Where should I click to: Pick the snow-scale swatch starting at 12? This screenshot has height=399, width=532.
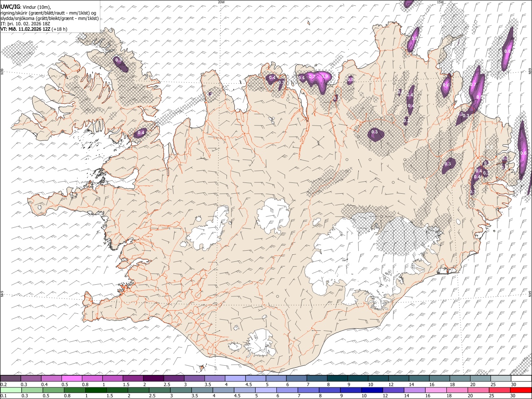click(x=399, y=379)
